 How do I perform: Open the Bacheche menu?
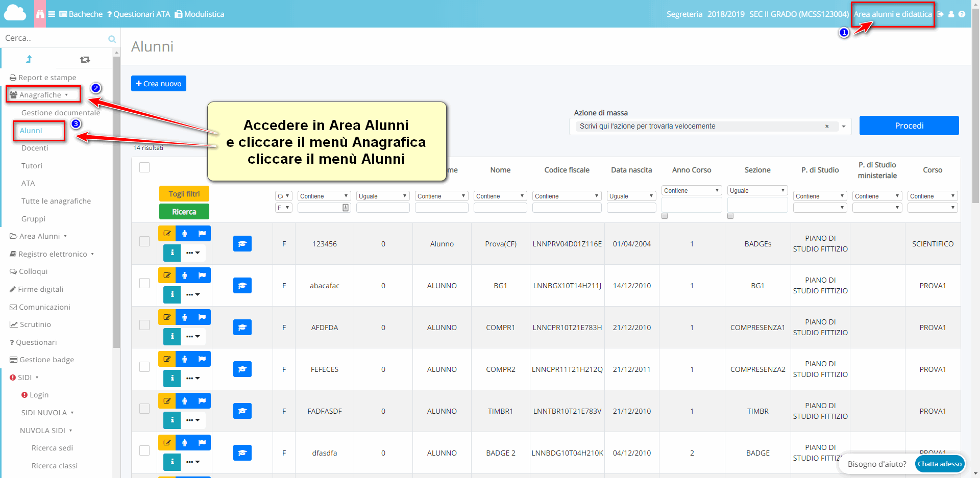pos(81,14)
